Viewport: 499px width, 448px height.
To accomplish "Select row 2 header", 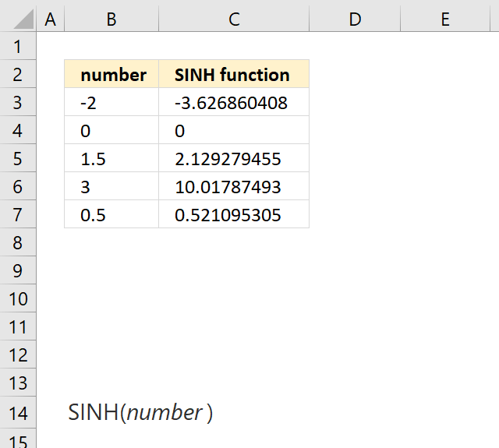I will 18,74.
